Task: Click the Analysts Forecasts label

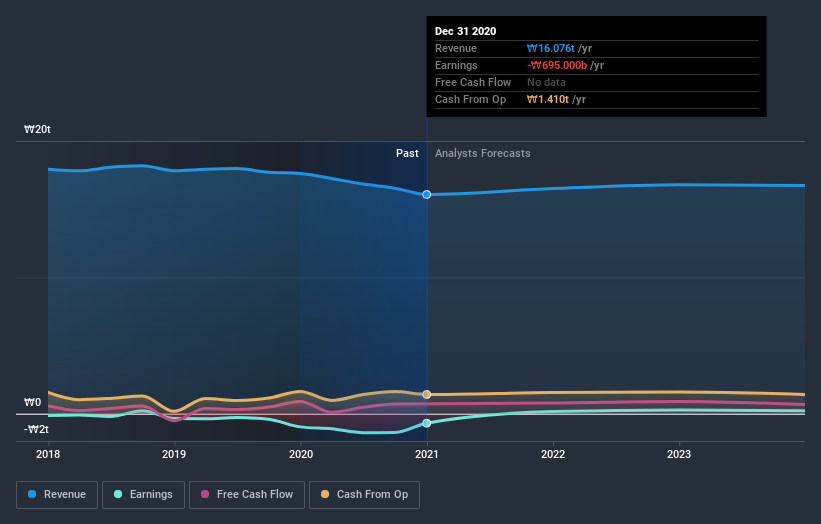Action: coord(483,153)
